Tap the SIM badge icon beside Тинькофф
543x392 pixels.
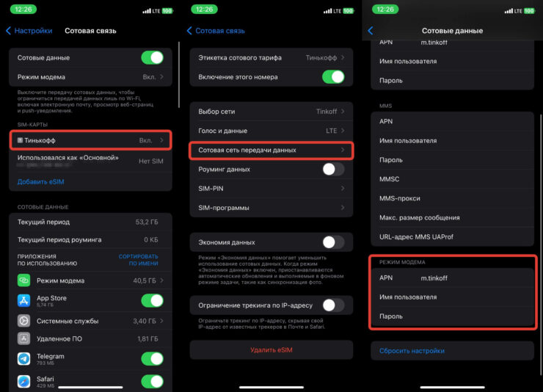click(20, 140)
